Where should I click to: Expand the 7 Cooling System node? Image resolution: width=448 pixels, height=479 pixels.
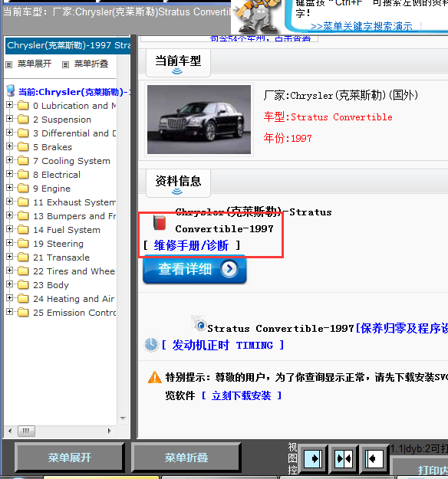pyautogui.click(x=9, y=159)
